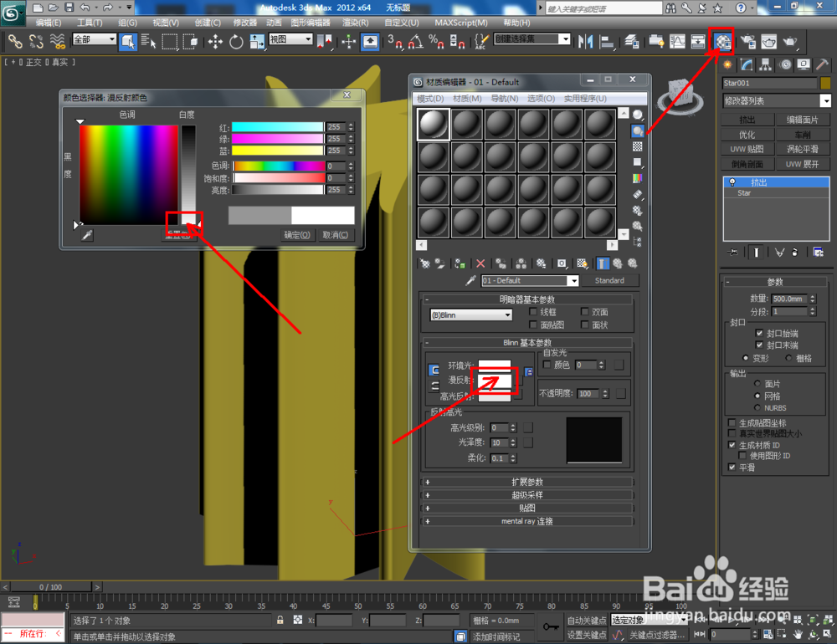Screen dimensions: 837x644
Task: Open the Utilities hammer panel tab
Action: click(x=822, y=65)
